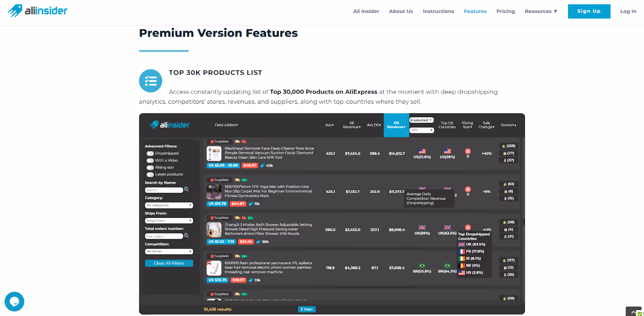Screen dimensions: 644x316
Task: Open the Instructions page
Action: [438, 11]
